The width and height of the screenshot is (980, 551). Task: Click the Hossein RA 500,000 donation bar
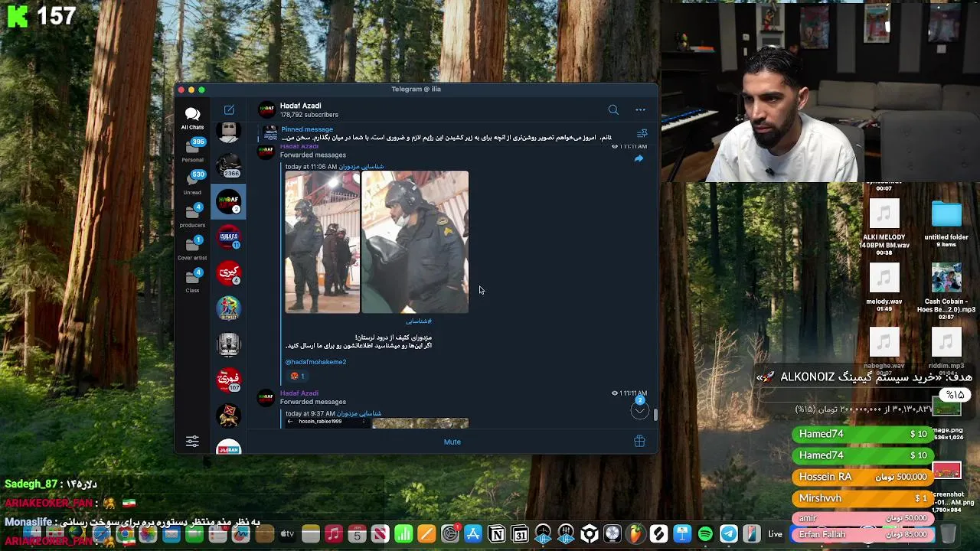tap(861, 477)
